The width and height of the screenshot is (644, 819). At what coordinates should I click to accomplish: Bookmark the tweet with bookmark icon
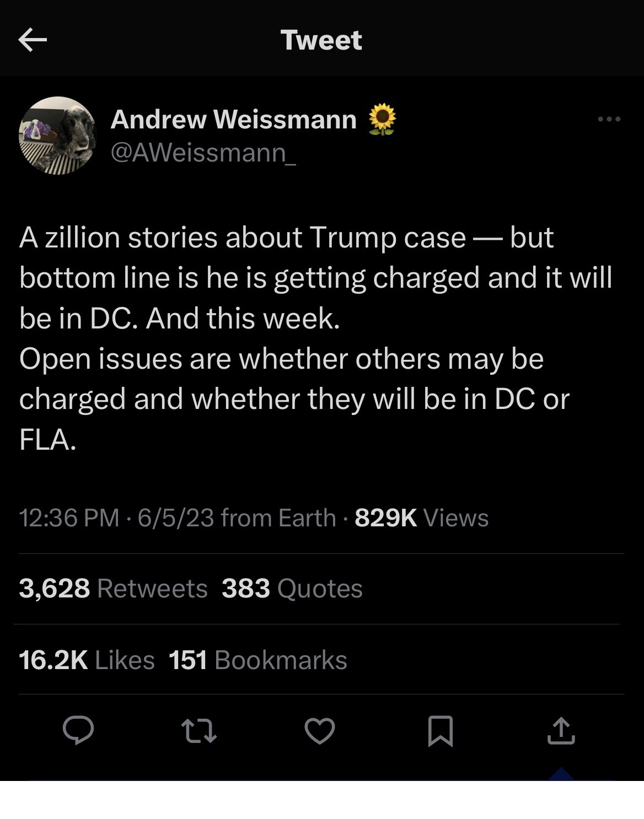pos(441,731)
